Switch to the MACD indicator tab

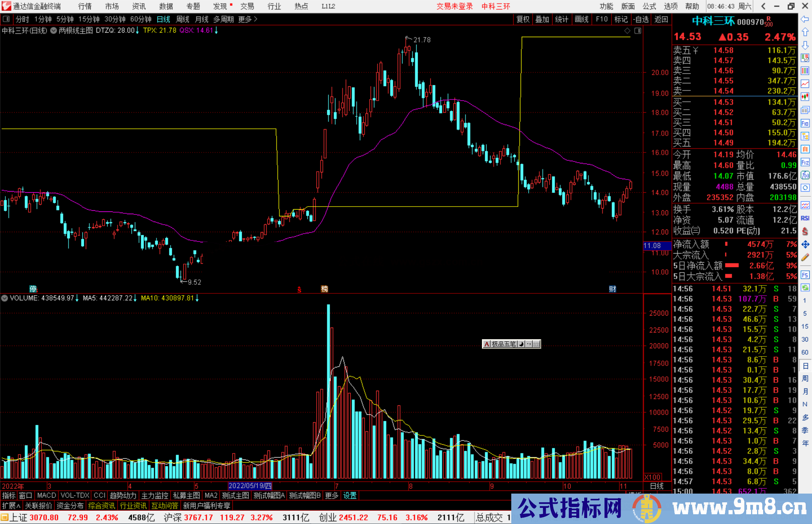click(x=47, y=495)
